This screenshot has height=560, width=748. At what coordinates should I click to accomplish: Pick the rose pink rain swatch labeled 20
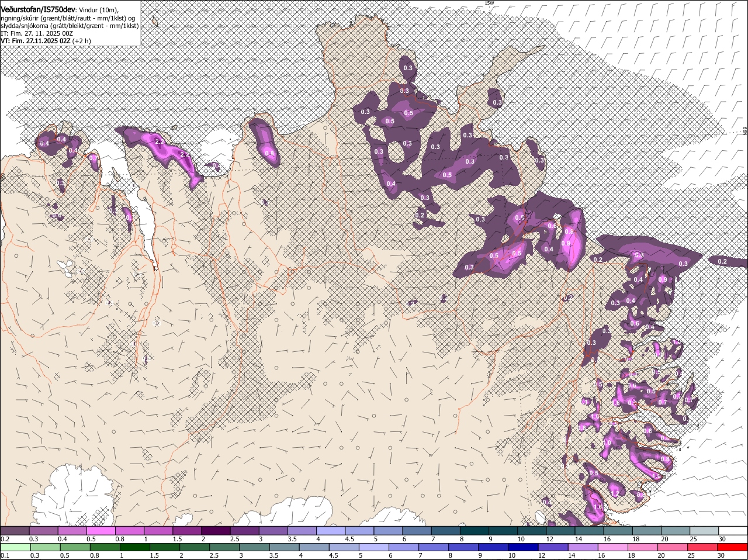point(671,547)
